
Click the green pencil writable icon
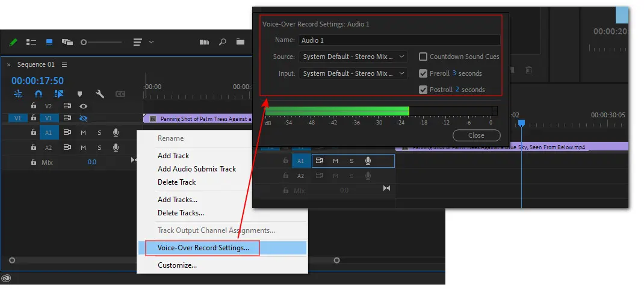click(x=13, y=42)
